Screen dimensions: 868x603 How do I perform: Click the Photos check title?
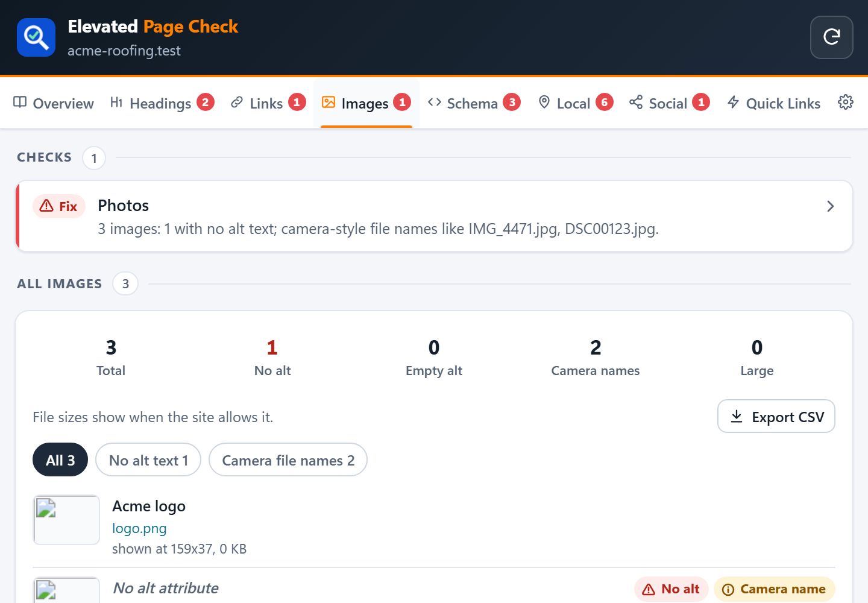click(124, 206)
